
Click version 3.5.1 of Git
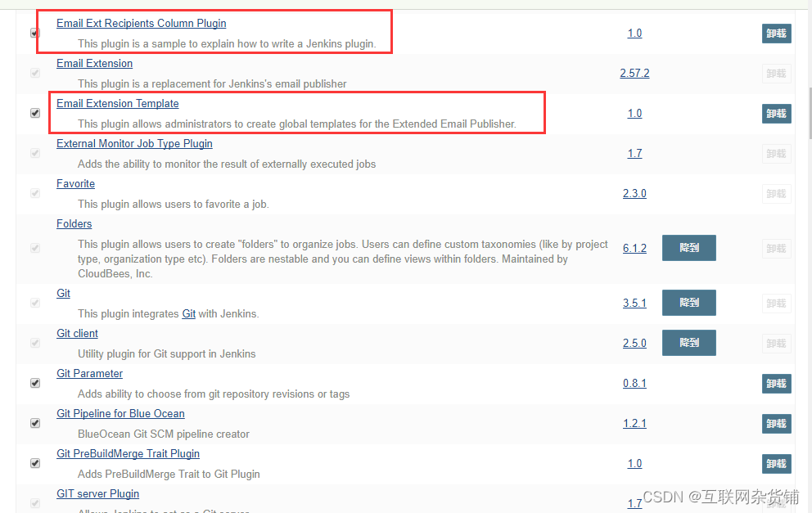pyautogui.click(x=635, y=303)
